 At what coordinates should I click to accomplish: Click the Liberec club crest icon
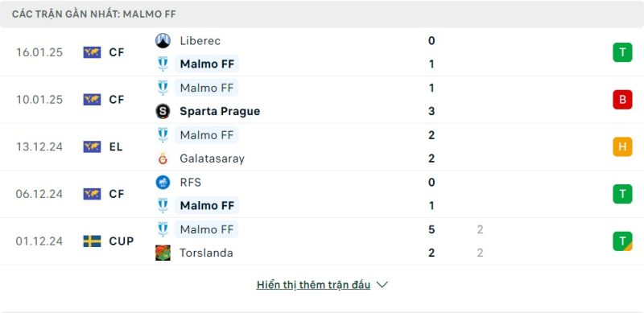pyautogui.click(x=163, y=41)
